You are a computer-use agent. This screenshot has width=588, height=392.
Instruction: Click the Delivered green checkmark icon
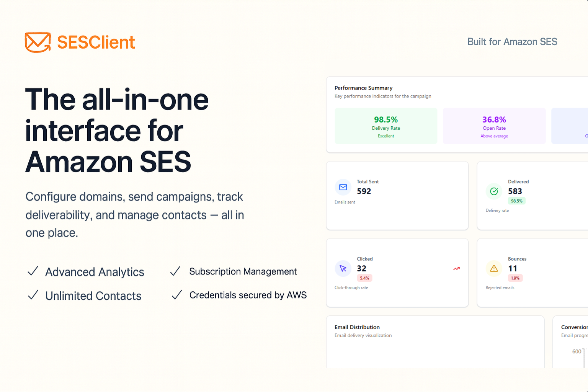click(x=494, y=191)
